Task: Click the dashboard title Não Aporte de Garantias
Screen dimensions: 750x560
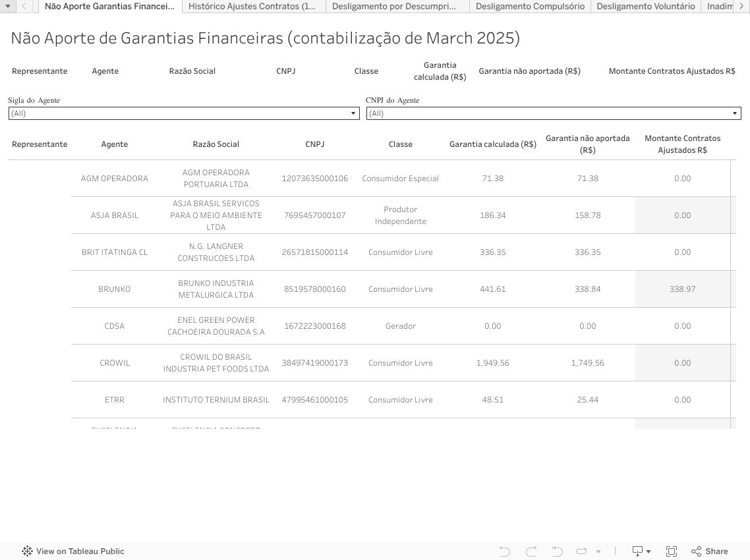Action: tap(266, 38)
